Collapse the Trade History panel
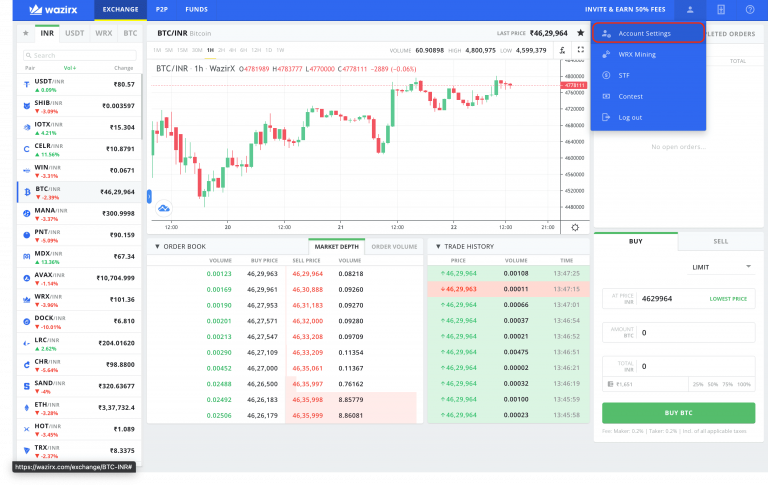 437,246
